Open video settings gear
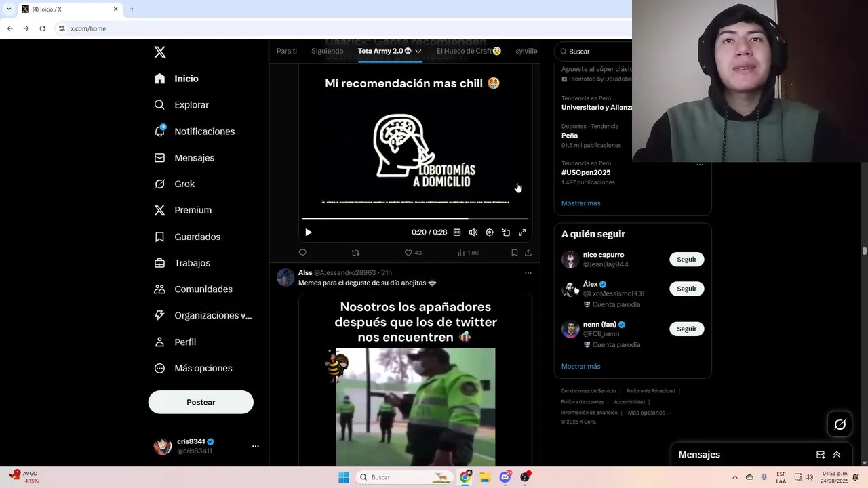Image resolution: width=868 pixels, height=488 pixels. [x=490, y=232]
